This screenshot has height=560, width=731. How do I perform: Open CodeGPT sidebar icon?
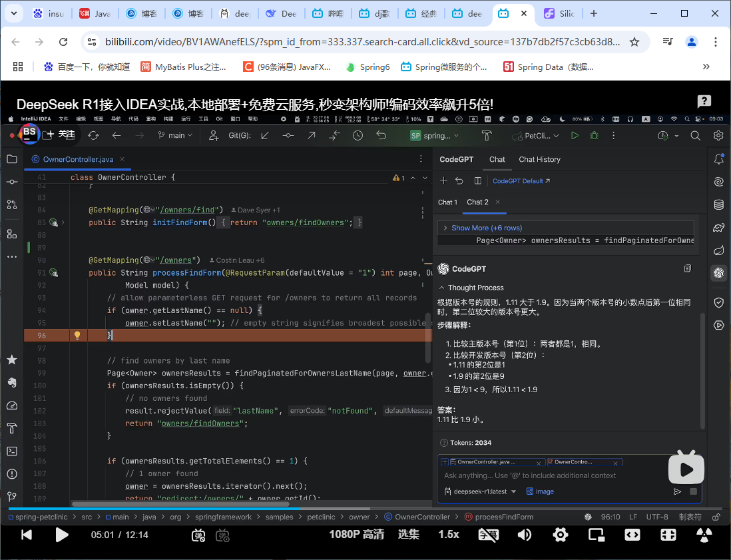tap(719, 272)
